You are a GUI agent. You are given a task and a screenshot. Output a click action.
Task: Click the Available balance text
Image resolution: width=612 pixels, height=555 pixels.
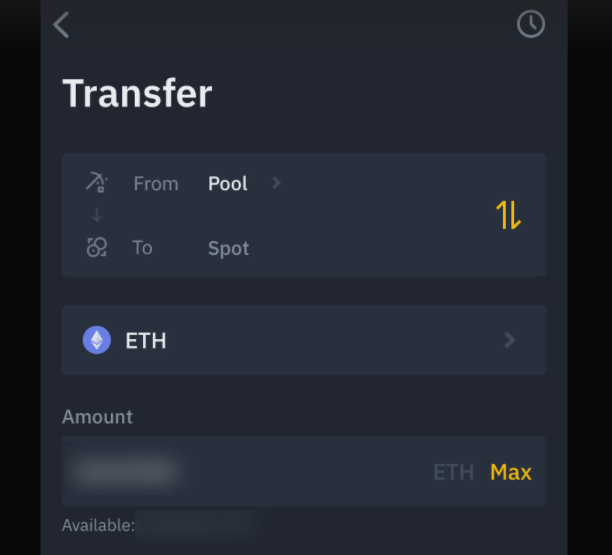point(98,525)
